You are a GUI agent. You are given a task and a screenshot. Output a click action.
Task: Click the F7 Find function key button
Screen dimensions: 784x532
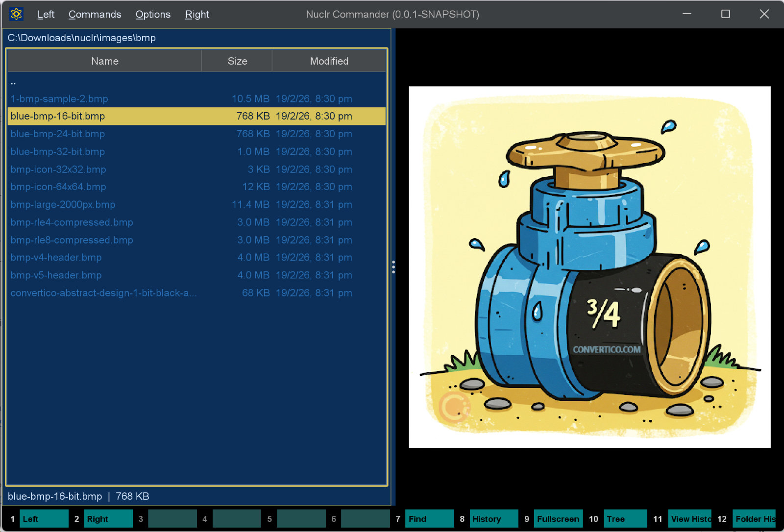430,519
